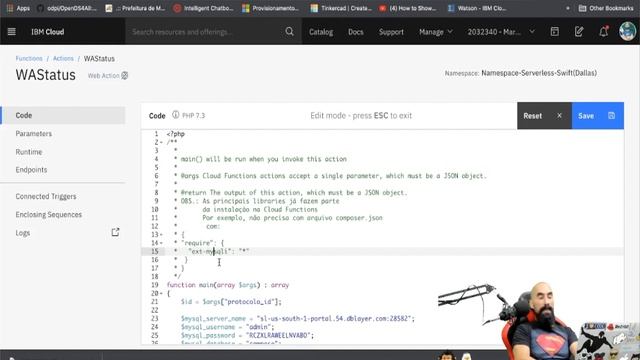Open the user profile avatar
The height and width of the screenshot is (360, 640).
coord(627,31)
